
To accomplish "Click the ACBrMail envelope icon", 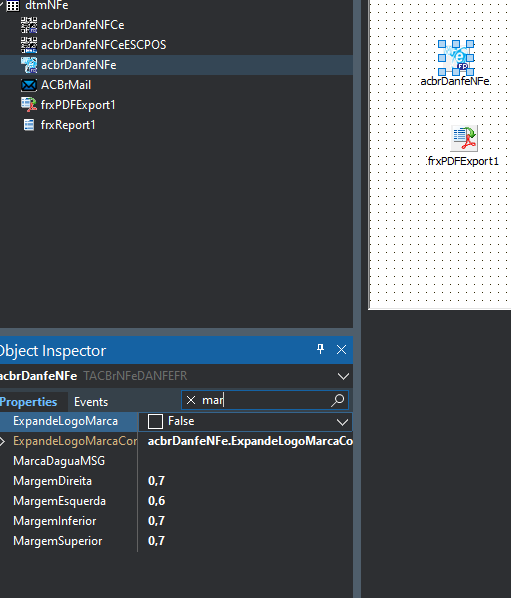I will (29, 85).
